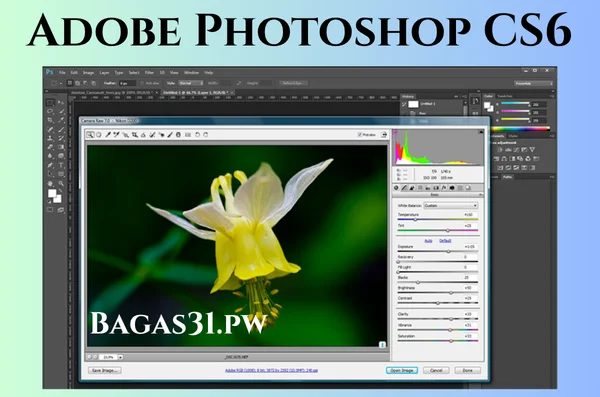The image size is (600, 397).
Task: Select the Lasso tool in Photoshop toolbox
Action: point(50,111)
